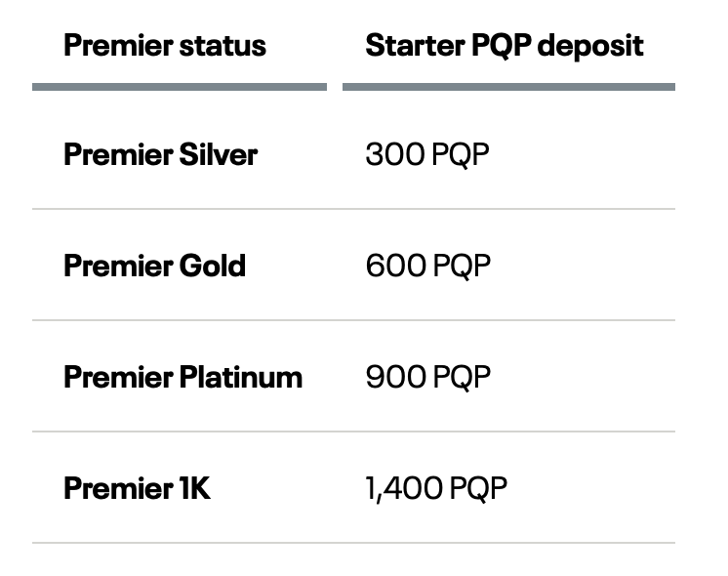Click the gray bar under Premier status header

click(180, 87)
